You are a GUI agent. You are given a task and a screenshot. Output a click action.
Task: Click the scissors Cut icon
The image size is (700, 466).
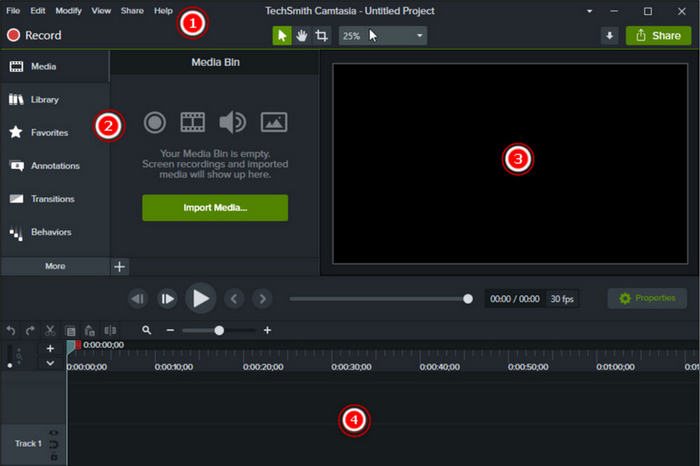click(x=50, y=330)
